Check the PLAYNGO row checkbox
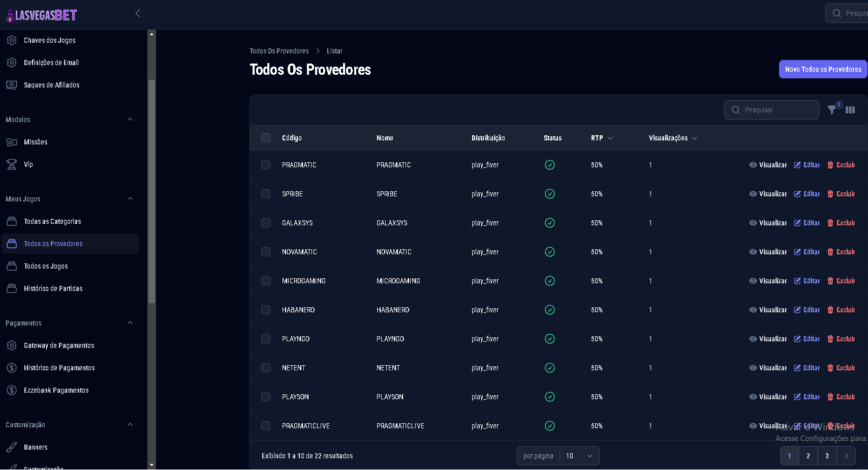868x470 pixels. pos(266,339)
